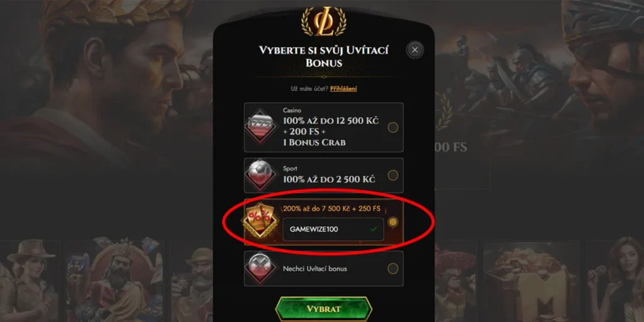This screenshot has width=644, height=322.
Task: Select the Casino bonus radio button
Action: pyautogui.click(x=393, y=127)
